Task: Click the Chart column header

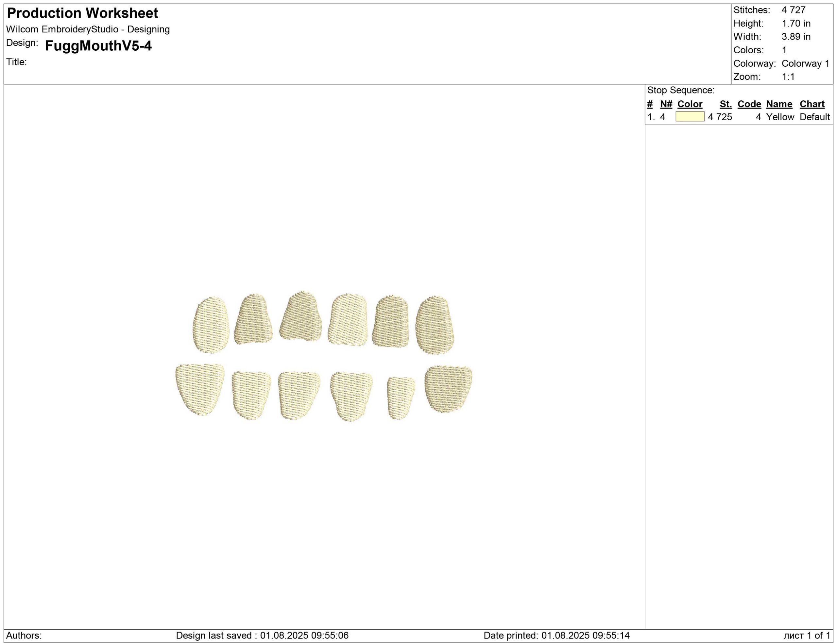Action: point(812,104)
